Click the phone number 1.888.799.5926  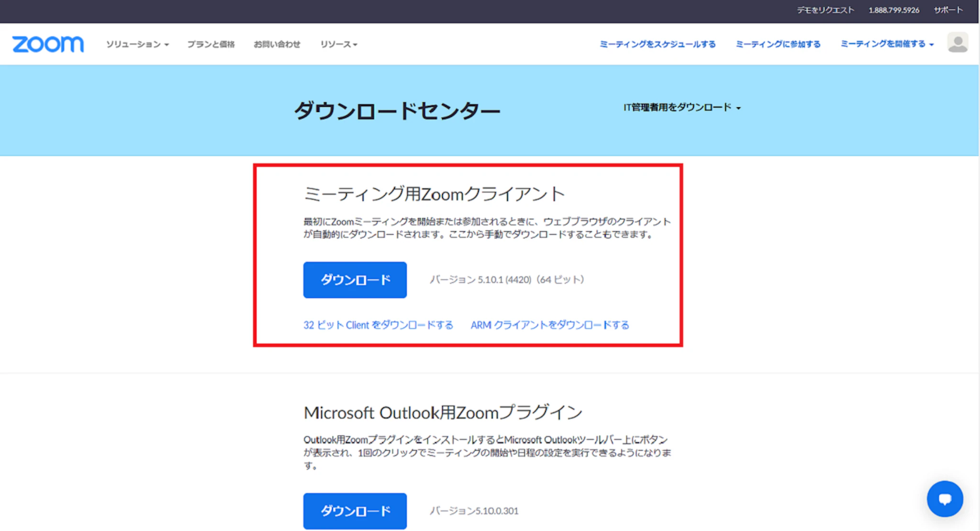coord(893,10)
